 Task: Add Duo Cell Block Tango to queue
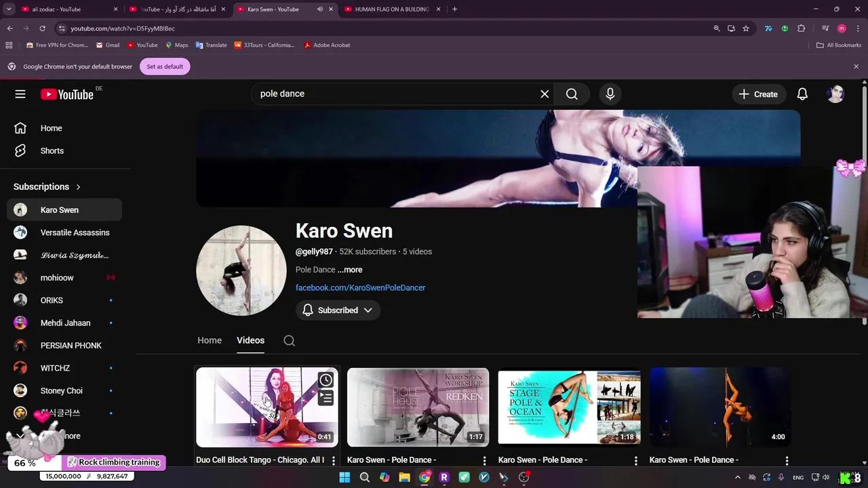326,397
